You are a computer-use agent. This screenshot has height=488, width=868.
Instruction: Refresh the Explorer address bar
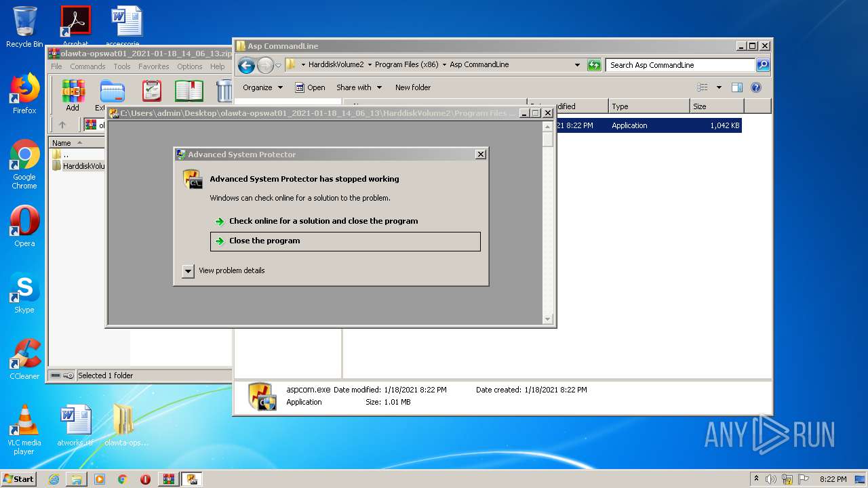[594, 65]
